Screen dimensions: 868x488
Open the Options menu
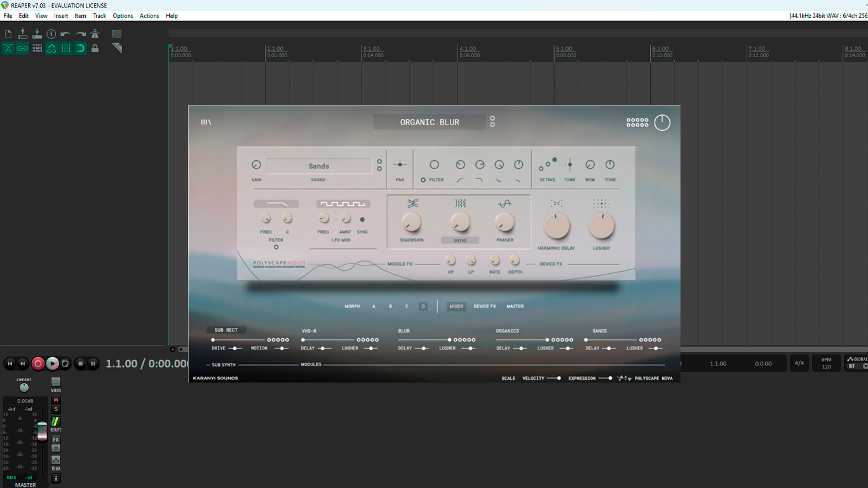pyautogui.click(x=123, y=16)
